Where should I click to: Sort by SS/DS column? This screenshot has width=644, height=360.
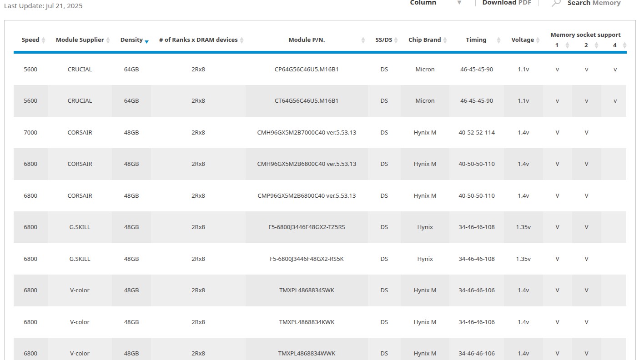point(396,40)
